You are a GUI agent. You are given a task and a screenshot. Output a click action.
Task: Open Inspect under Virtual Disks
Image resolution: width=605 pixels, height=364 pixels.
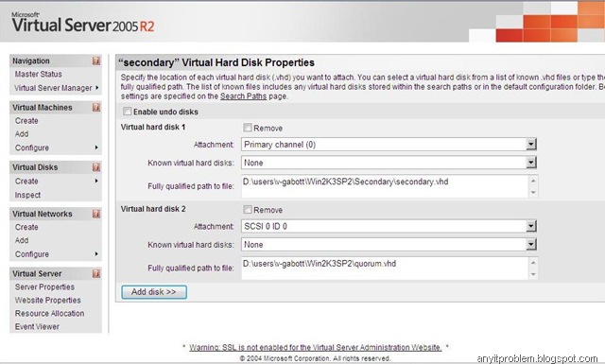(x=27, y=195)
